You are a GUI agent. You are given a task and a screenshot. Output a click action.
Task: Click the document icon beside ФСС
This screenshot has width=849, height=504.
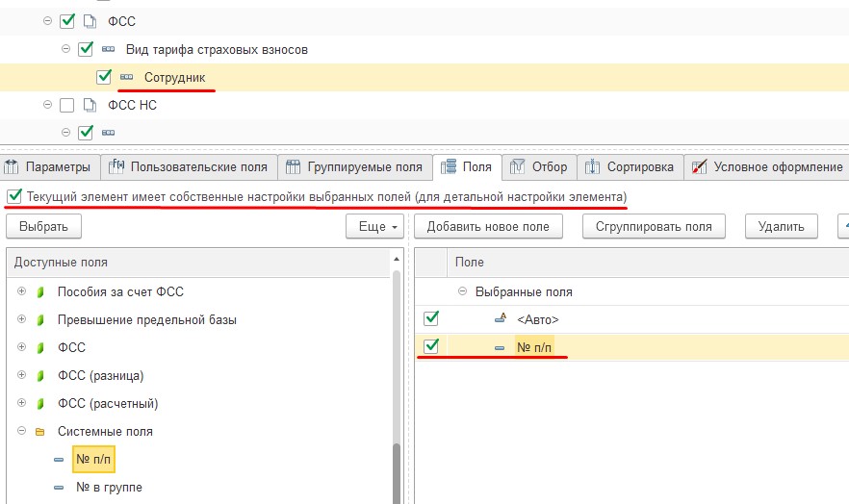tap(90, 21)
